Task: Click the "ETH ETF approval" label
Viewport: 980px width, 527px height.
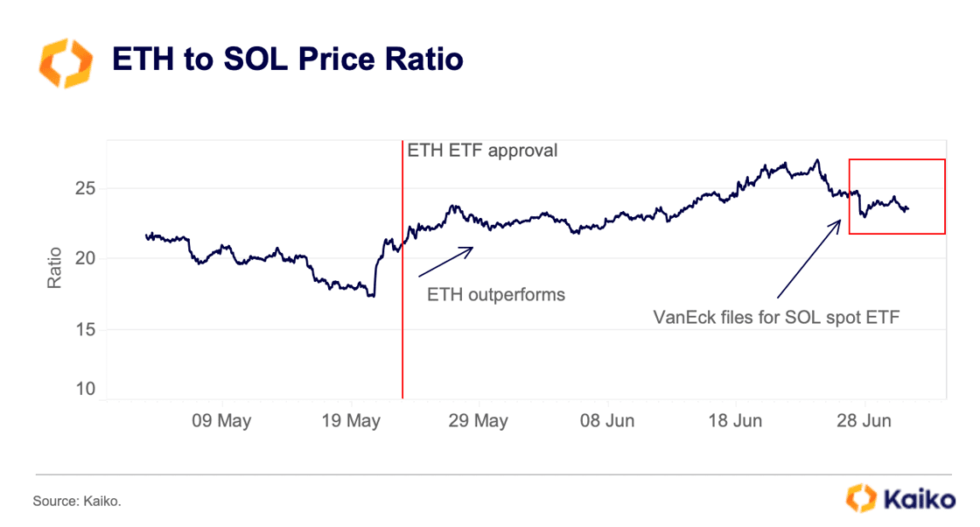Action: coord(482,151)
